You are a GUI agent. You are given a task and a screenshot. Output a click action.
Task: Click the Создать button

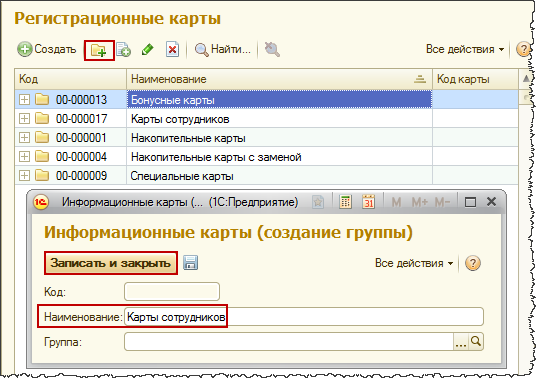(x=47, y=49)
